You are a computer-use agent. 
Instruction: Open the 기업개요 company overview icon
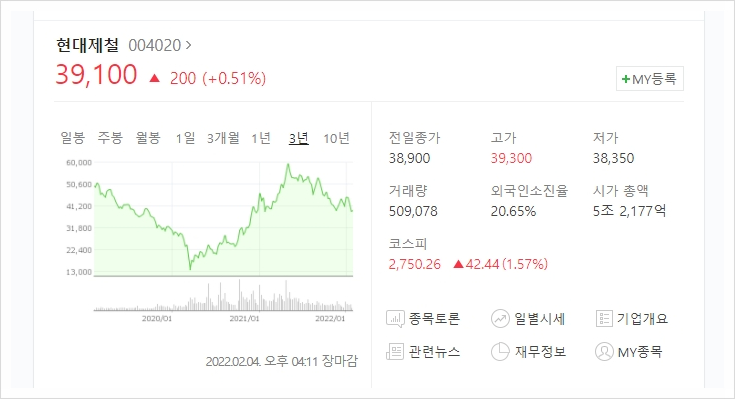coord(604,319)
